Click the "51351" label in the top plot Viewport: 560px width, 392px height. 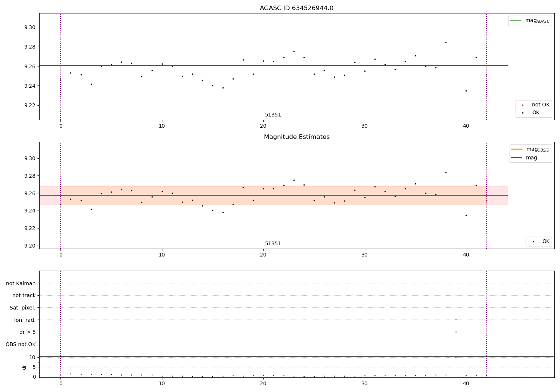coord(273,115)
